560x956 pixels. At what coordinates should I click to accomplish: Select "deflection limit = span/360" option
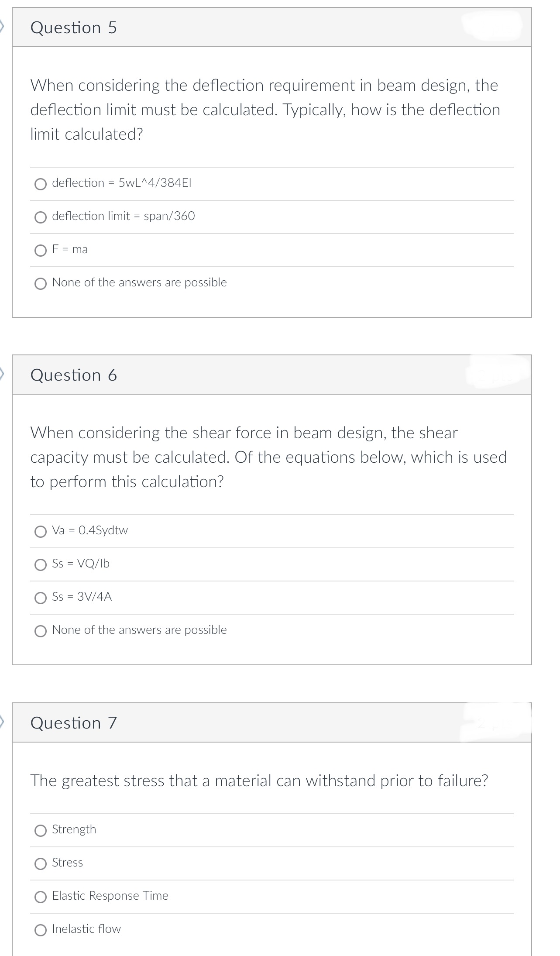pyautogui.click(x=41, y=217)
